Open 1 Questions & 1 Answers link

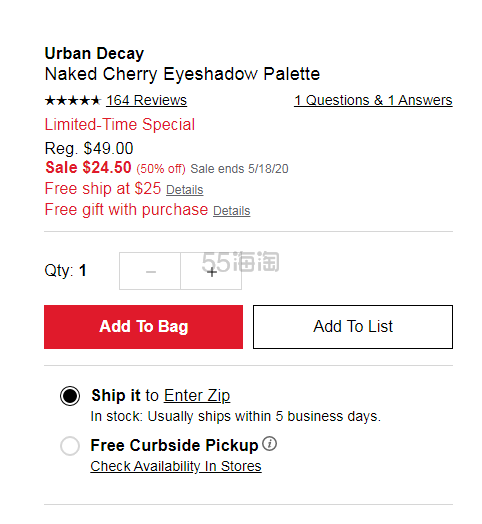373,100
